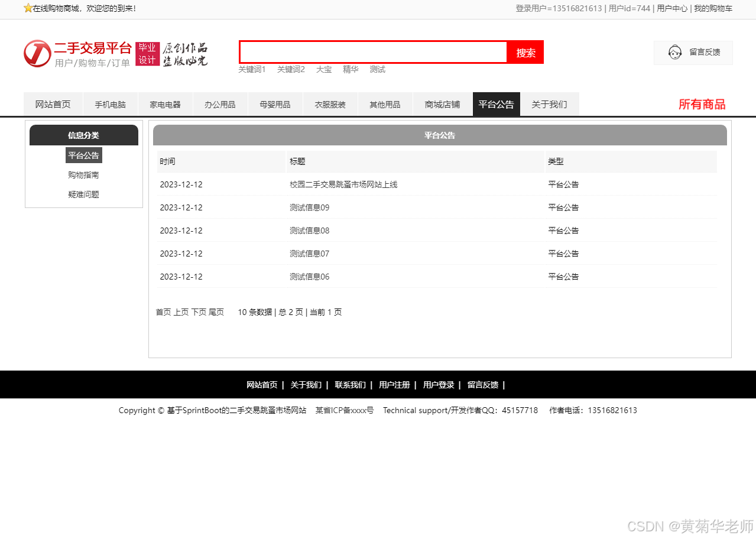Click the red 毕业设计 badge
This screenshot has height=539, width=756.
click(x=147, y=54)
